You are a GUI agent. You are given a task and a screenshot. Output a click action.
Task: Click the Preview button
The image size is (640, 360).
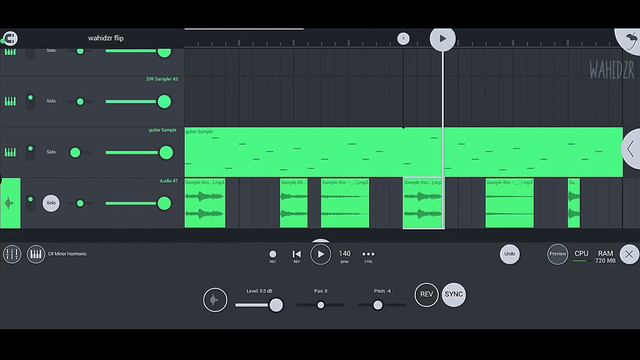click(558, 254)
